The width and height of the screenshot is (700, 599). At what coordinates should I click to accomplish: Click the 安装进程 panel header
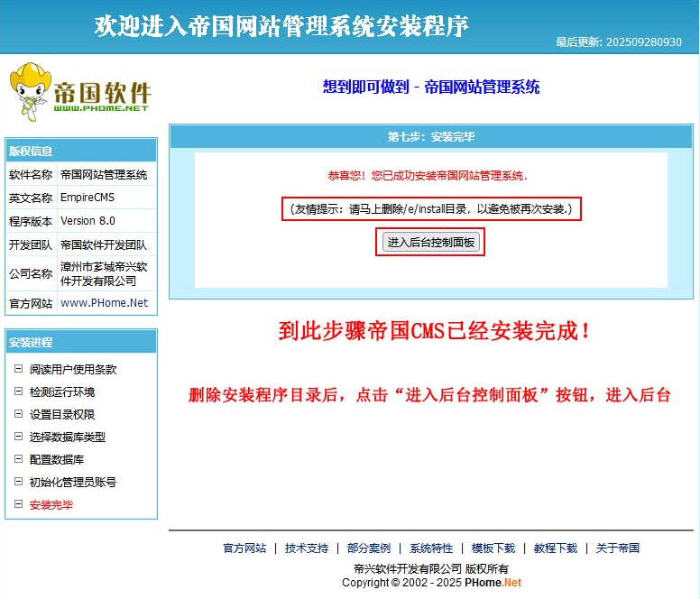coord(81,342)
